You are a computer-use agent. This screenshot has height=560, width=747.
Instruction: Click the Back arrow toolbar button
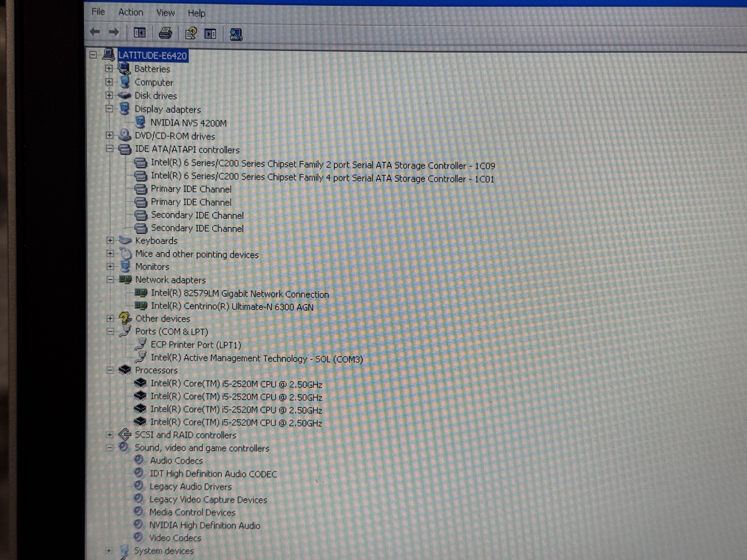(x=95, y=32)
